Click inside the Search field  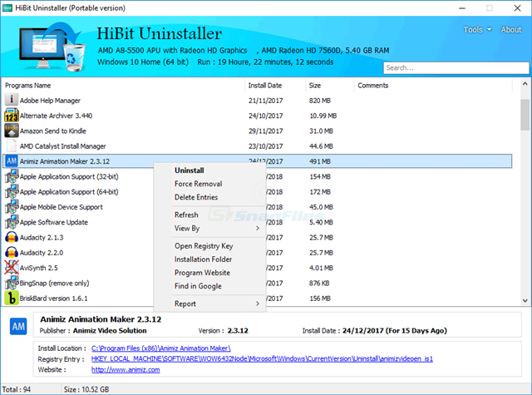[x=456, y=68]
